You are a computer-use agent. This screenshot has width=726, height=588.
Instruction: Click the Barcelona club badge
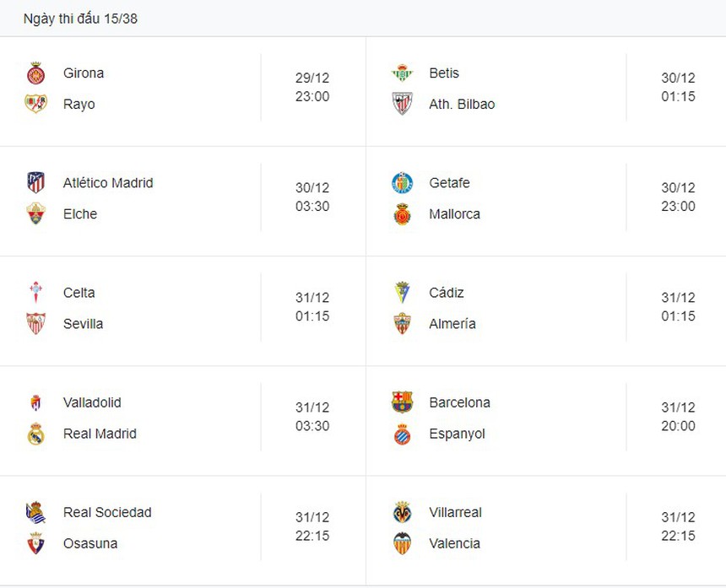[x=402, y=402]
